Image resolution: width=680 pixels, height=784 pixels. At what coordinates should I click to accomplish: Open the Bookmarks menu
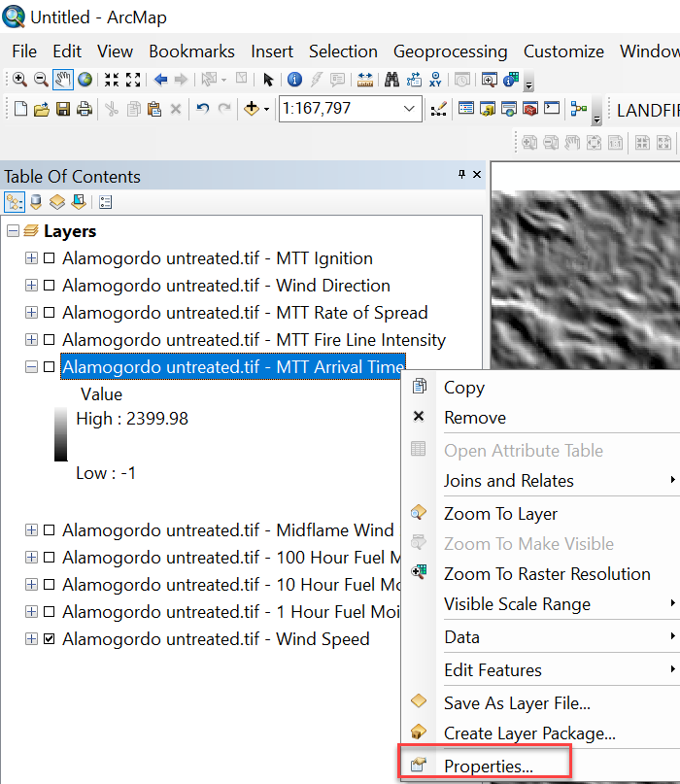tap(191, 51)
